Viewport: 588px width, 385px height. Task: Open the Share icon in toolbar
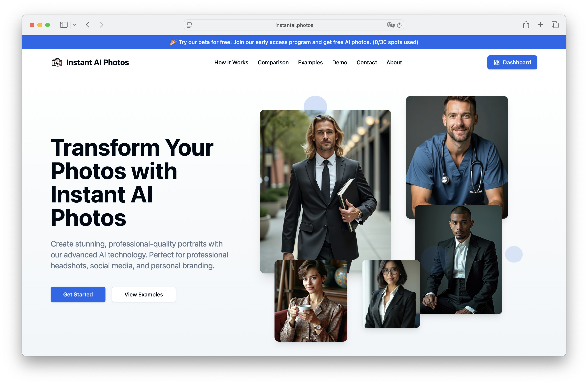[x=526, y=25]
